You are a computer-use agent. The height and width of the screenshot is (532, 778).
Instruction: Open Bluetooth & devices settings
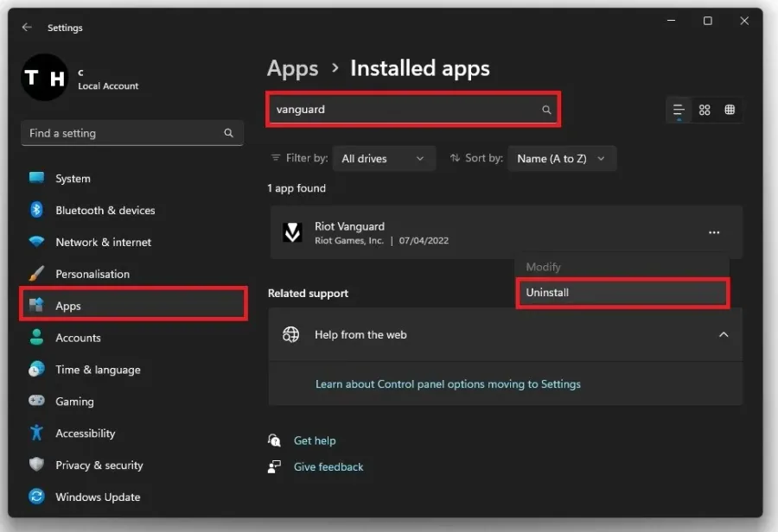coord(133,210)
